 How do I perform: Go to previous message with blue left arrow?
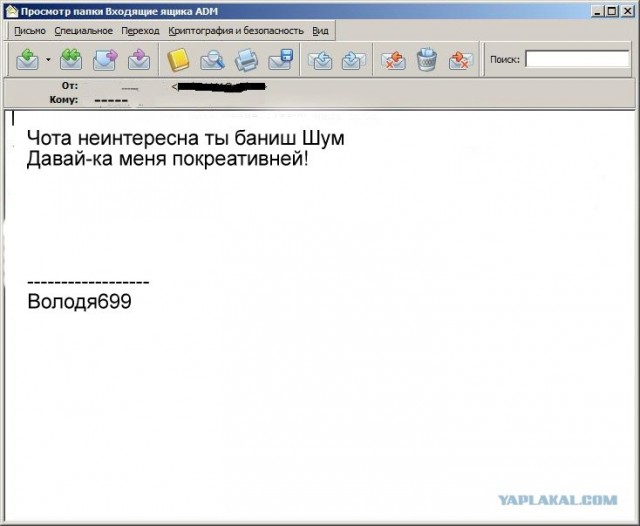(320, 60)
